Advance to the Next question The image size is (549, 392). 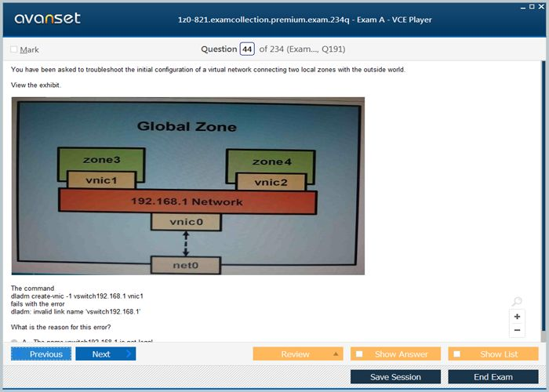click(105, 354)
